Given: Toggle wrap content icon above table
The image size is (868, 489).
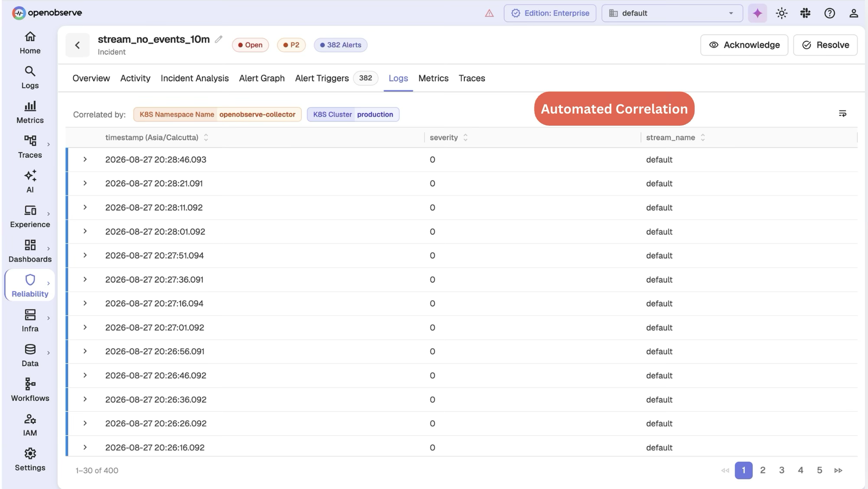Looking at the screenshot, I should click(x=842, y=114).
